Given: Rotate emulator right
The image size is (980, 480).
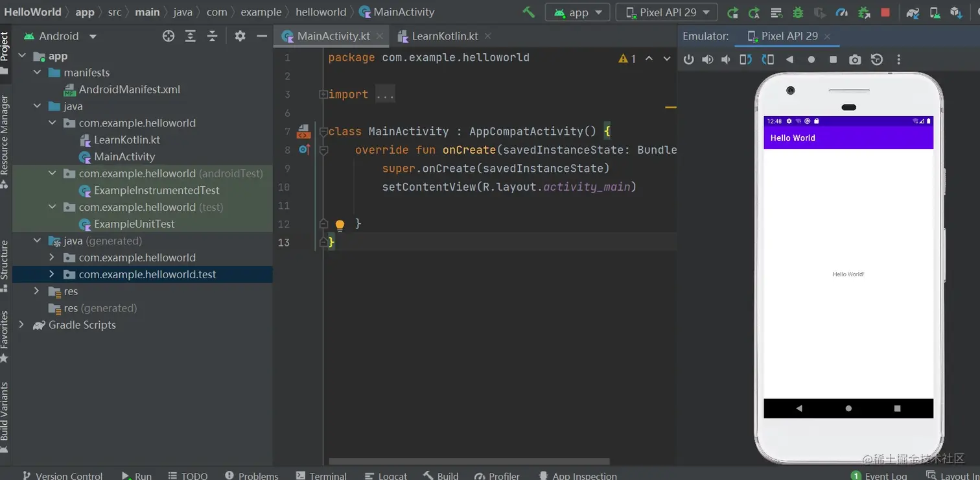Looking at the screenshot, I should [768, 60].
